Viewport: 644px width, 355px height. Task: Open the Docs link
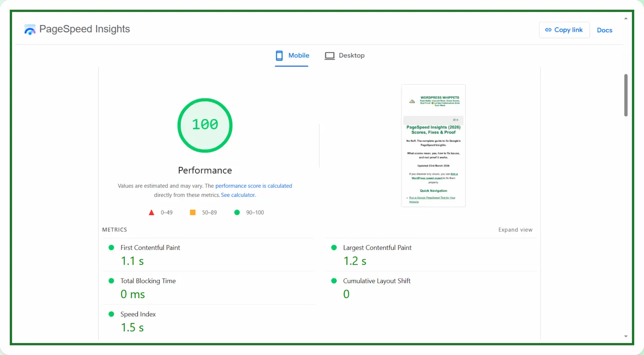pyautogui.click(x=604, y=30)
